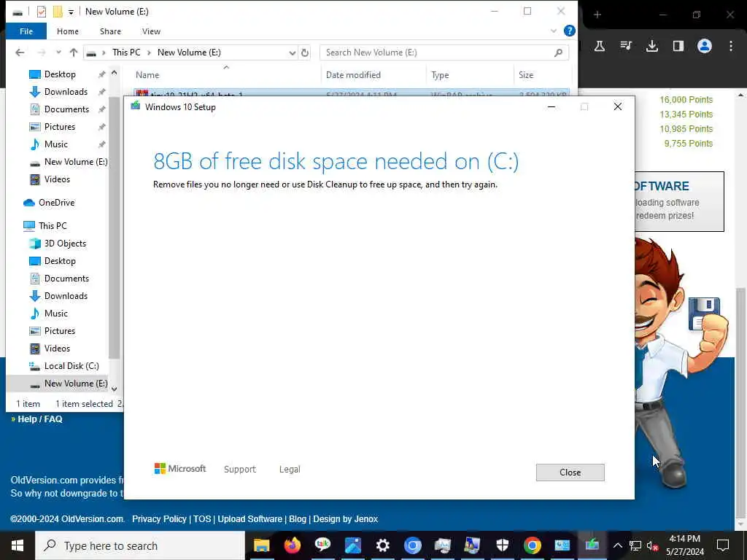The image size is (747, 560).
Task: Select New Volume (E:) under This PC
Action: coord(76,384)
